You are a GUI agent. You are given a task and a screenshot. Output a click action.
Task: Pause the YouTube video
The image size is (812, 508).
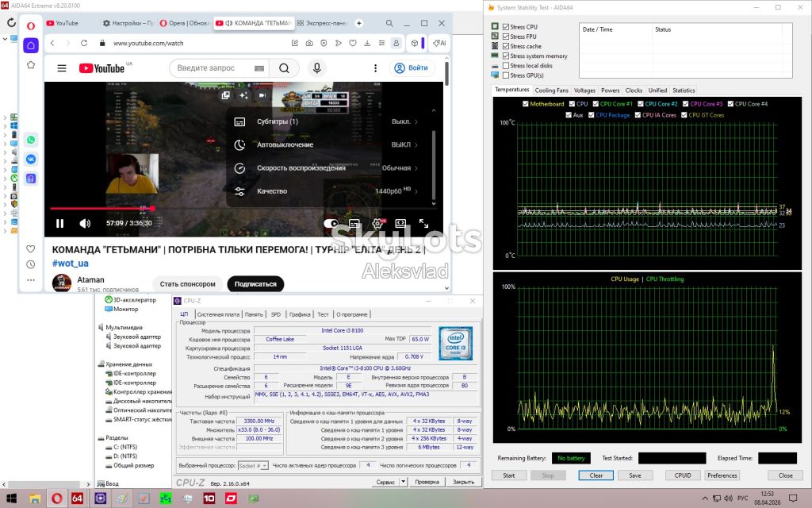[x=60, y=223]
